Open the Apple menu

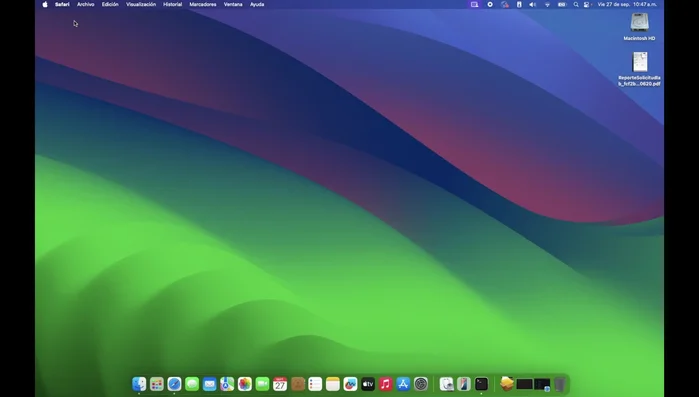(45, 4)
